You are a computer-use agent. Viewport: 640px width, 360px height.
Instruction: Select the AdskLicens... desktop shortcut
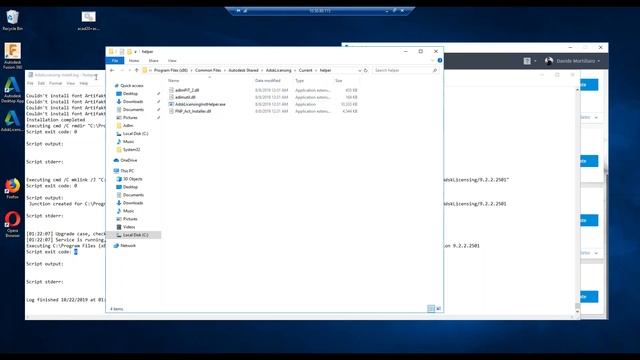(13, 121)
